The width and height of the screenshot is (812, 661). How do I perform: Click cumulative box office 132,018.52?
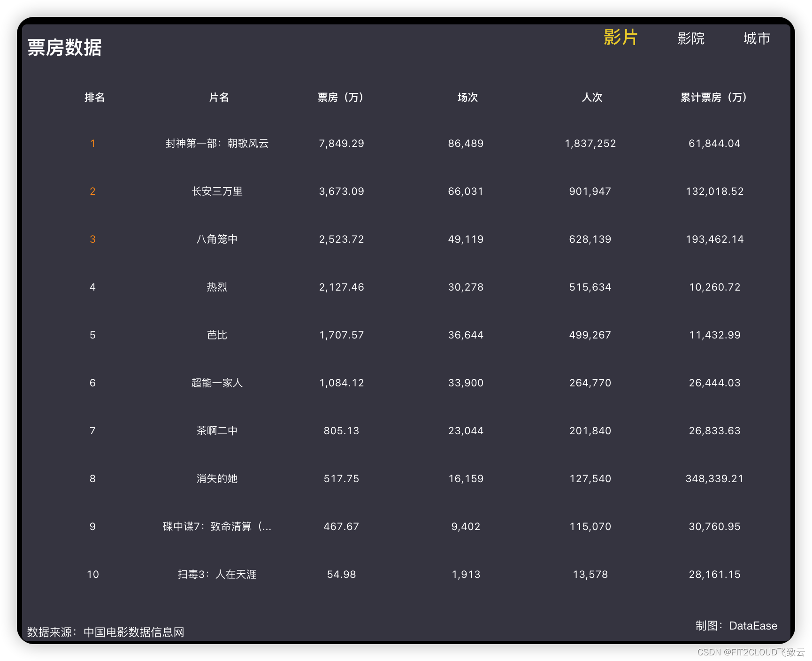click(714, 191)
